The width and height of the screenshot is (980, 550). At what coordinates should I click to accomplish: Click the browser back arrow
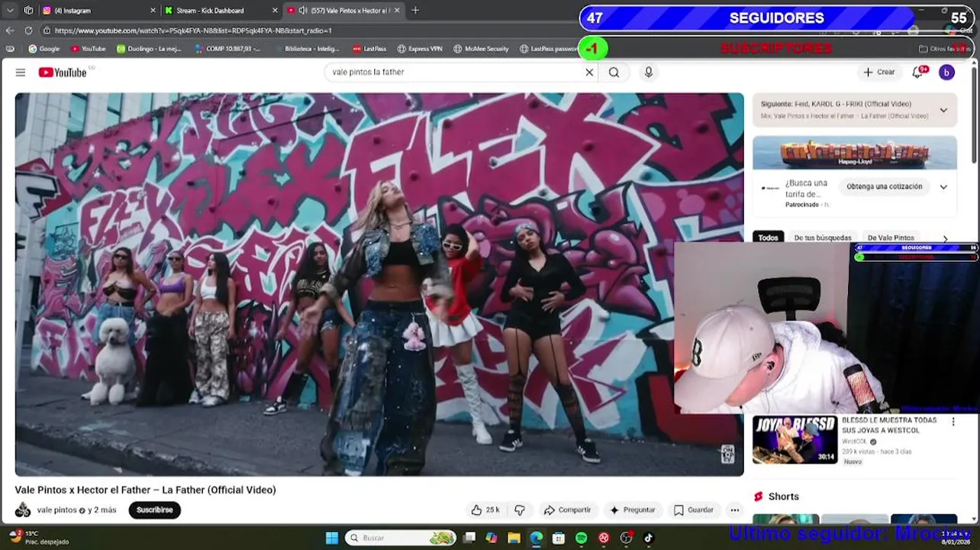(10, 31)
